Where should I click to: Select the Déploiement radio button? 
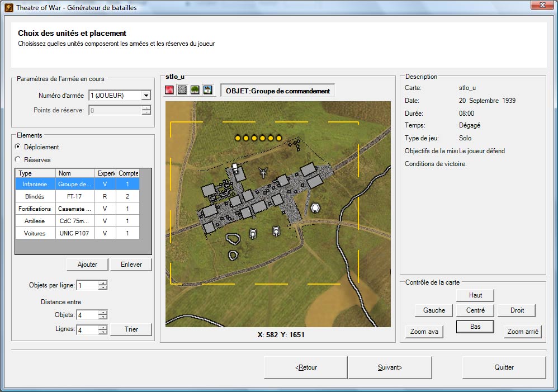tap(18, 147)
